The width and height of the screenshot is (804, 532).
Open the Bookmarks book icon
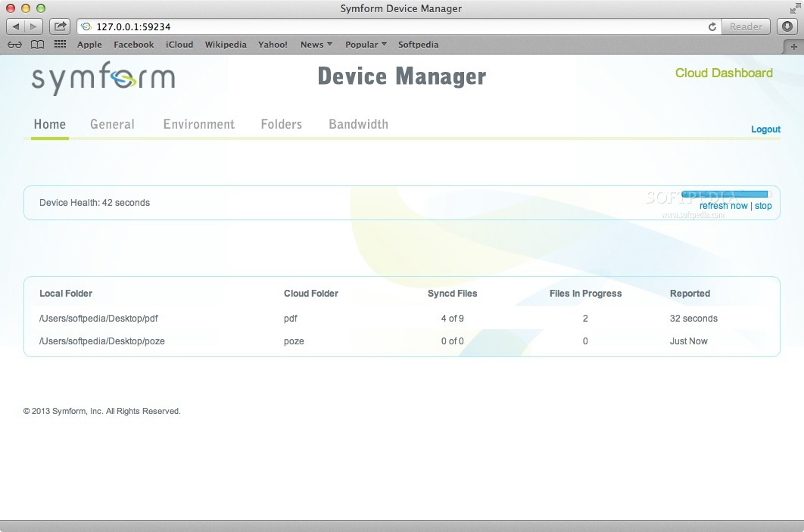pyautogui.click(x=37, y=45)
